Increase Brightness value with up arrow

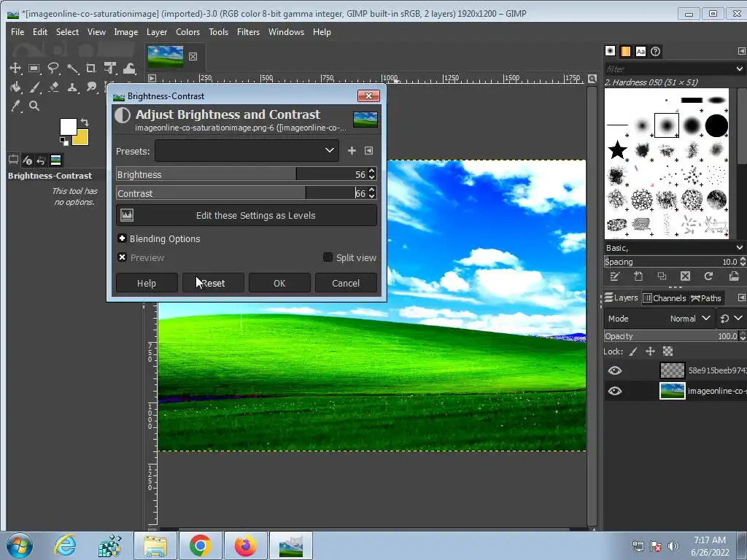tap(372, 171)
